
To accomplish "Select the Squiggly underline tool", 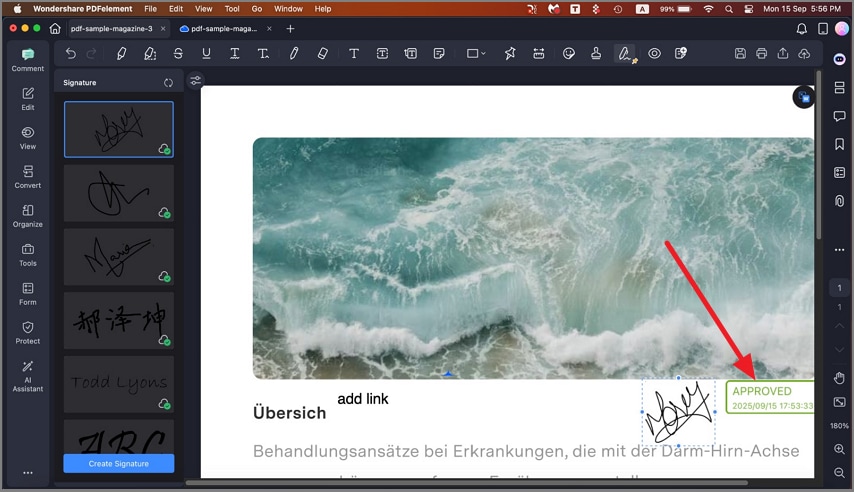I will [235, 53].
